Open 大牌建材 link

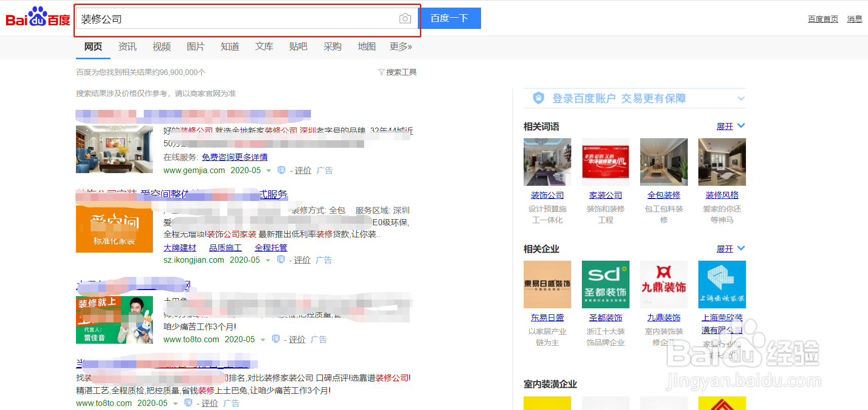coord(180,248)
